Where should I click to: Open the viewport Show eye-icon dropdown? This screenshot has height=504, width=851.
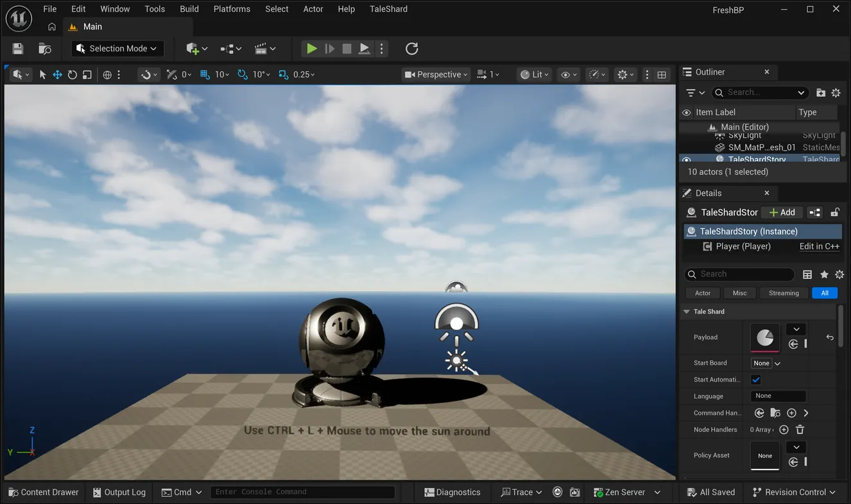click(569, 74)
